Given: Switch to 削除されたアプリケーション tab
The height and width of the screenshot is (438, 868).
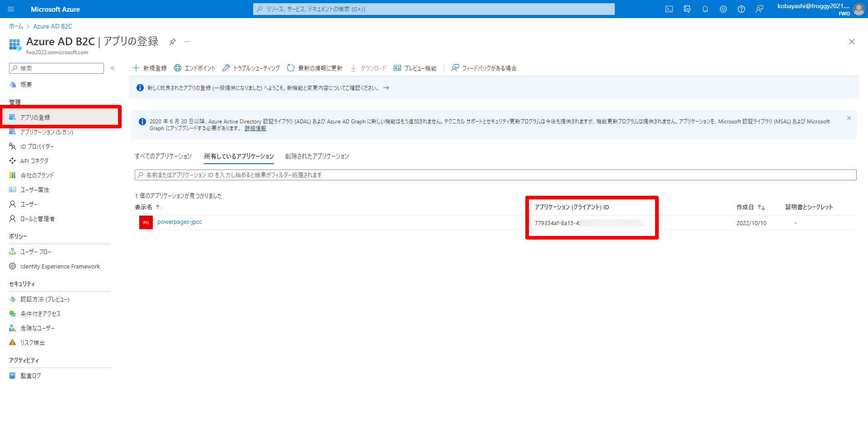Looking at the screenshot, I should [x=317, y=156].
